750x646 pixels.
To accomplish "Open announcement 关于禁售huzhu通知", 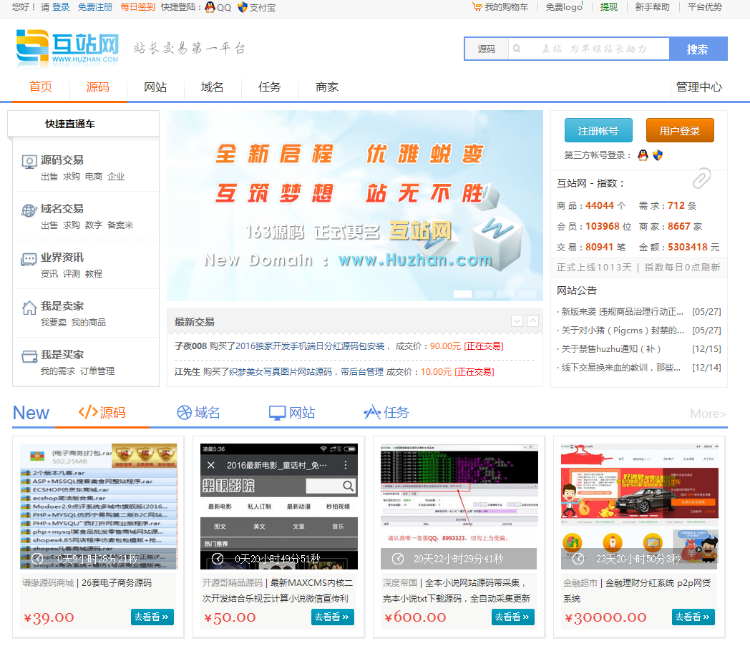I will tap(611, 349).
